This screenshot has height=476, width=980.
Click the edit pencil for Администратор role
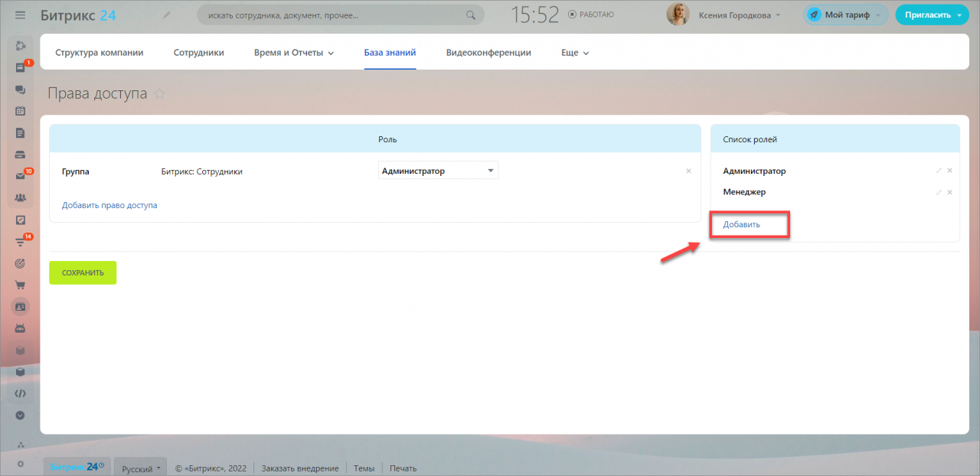[939, 171]
